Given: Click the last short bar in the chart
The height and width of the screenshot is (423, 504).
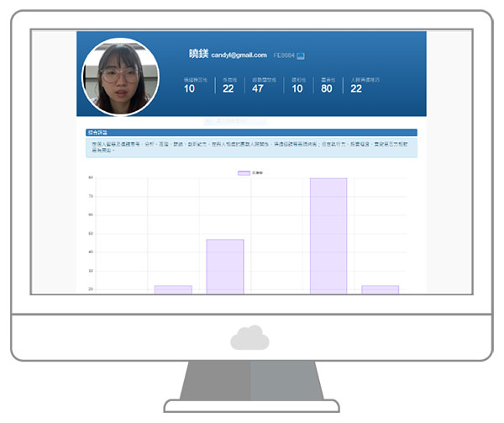Looking at the screenshot, I should coord(380,289).
